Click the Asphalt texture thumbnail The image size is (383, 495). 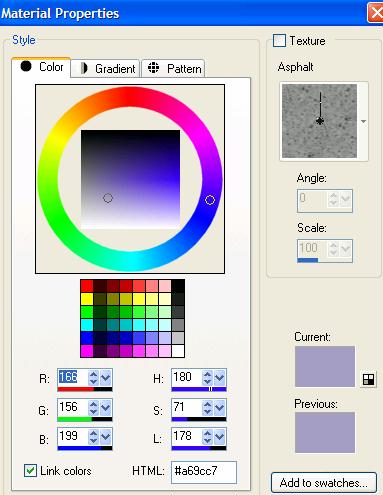(319, 121)
